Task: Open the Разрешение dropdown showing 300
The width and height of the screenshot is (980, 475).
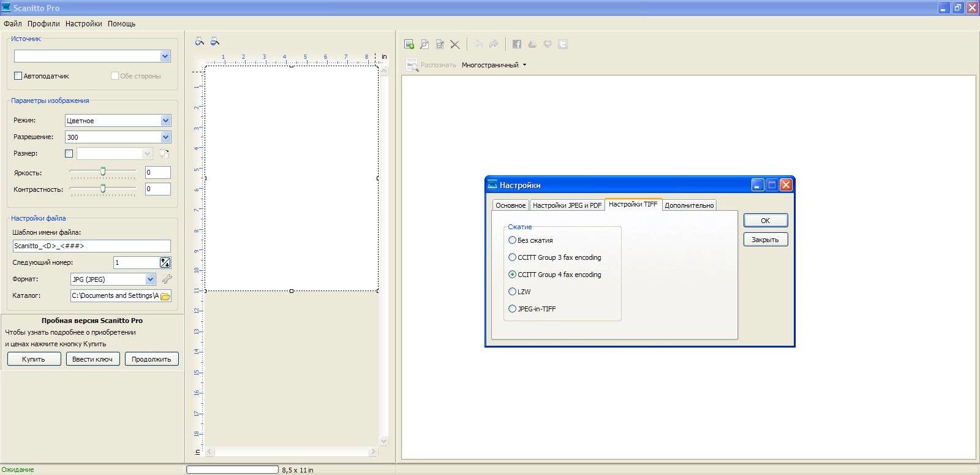Action: tap(165, 137)
